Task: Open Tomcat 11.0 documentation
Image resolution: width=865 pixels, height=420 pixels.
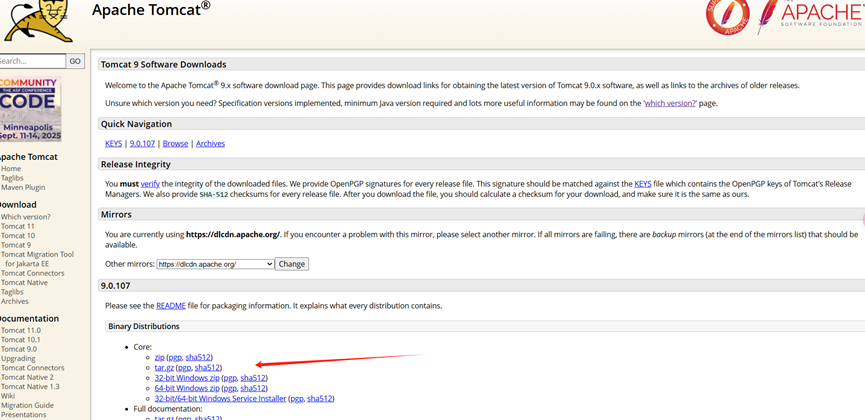Action: click(x=20, y=331)
